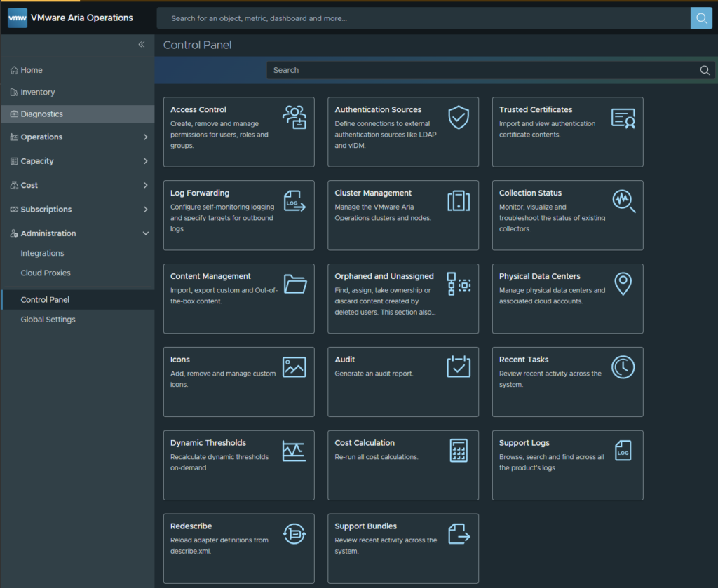Focus the global object search field
Image resolution: width=718 pixels, height=588 pixels.
pos(424,18)
